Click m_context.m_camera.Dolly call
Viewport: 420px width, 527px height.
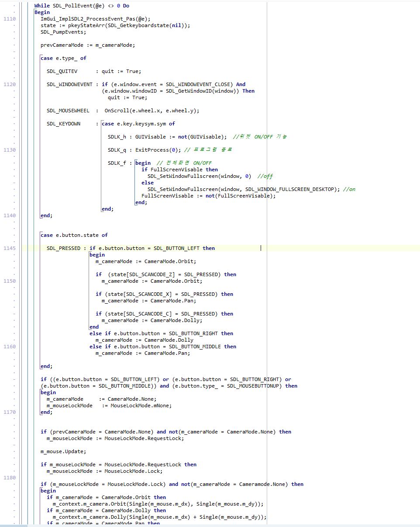click(160, 517)
